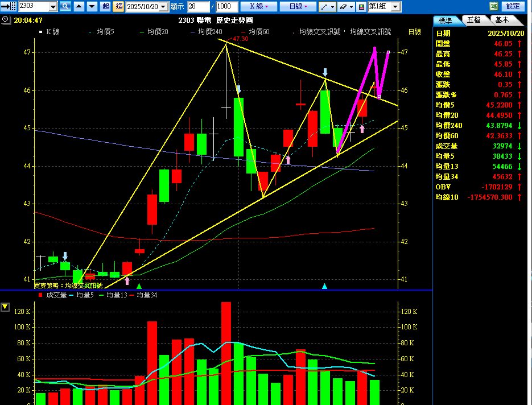This screenshot has height=405, width=532.
Task: Toggle the 均價5 legend line
Action: pyautogui.click(x=102, y=31)
